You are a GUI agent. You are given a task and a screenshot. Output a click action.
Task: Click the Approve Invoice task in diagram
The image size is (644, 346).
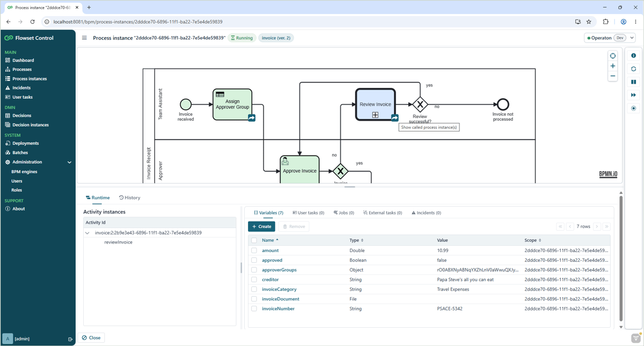299,170
